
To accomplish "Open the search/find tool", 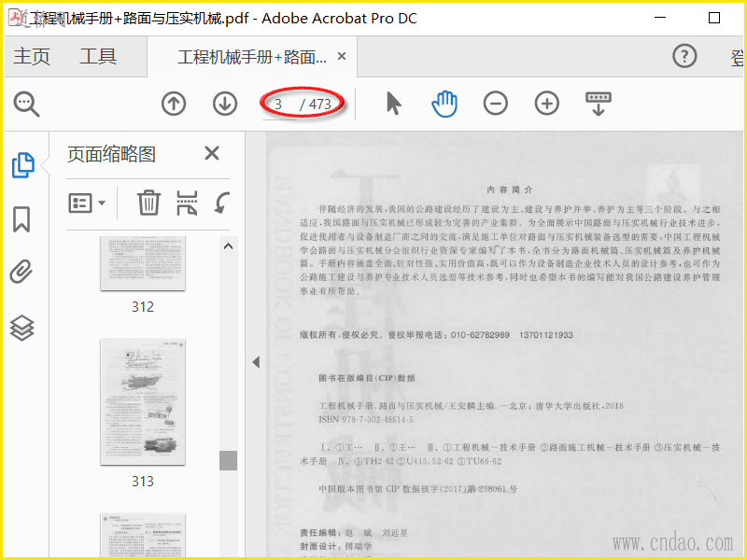I will [x=26, y=104].
